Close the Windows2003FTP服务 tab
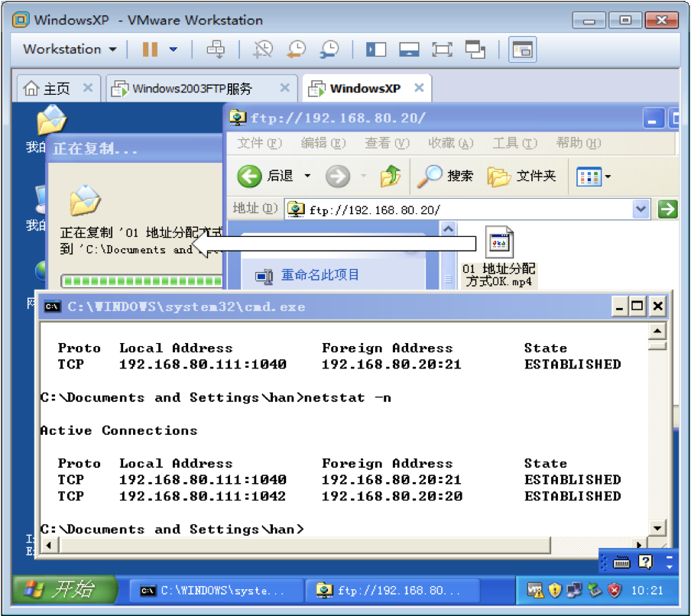 tap(285, 88)
